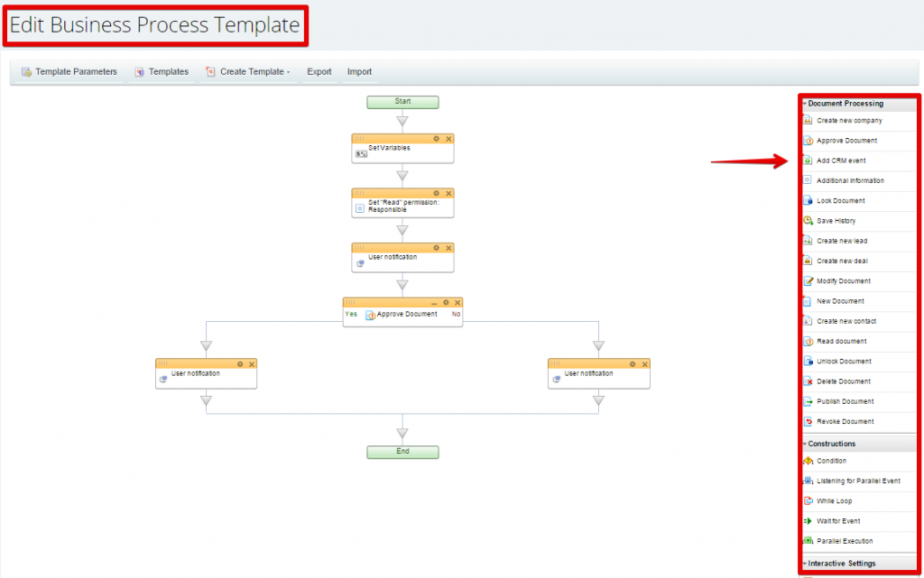
Task: Select Delete Document icon
Action: [x=808, y=381]
